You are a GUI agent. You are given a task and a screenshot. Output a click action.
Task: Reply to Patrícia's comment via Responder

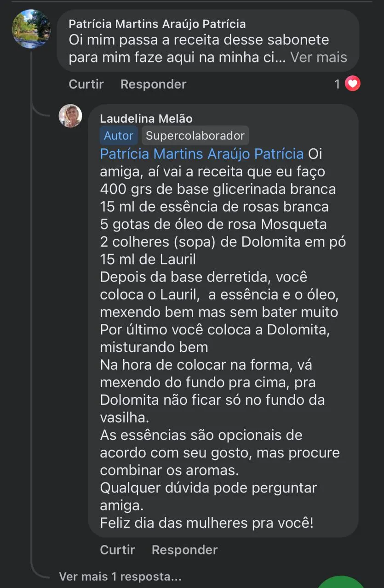click(x=153, y=84)
